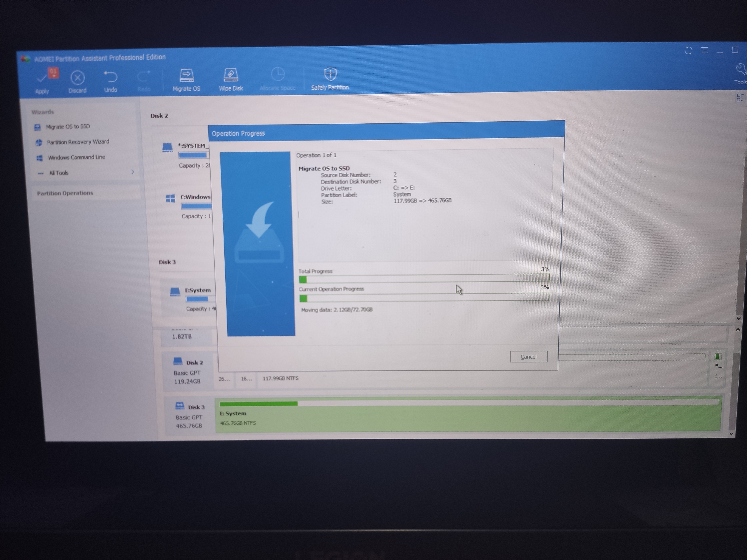
Task: Cancel the migration operation
Action: point(529,357)
